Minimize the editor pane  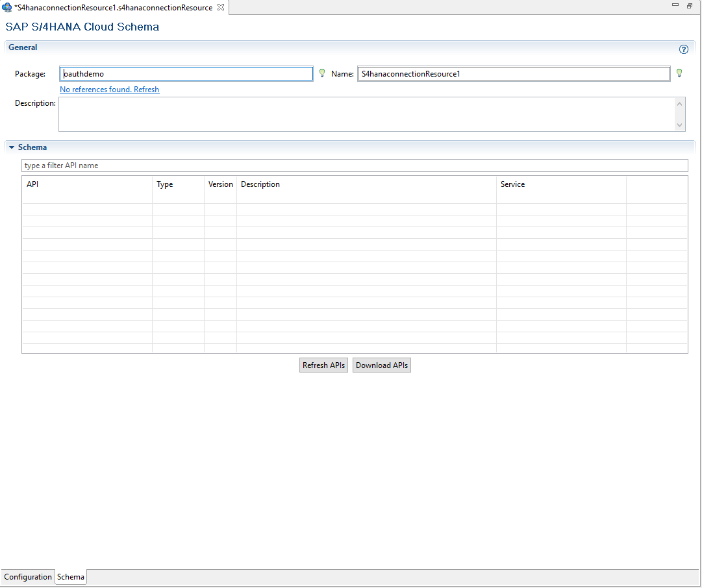[675, 5]
